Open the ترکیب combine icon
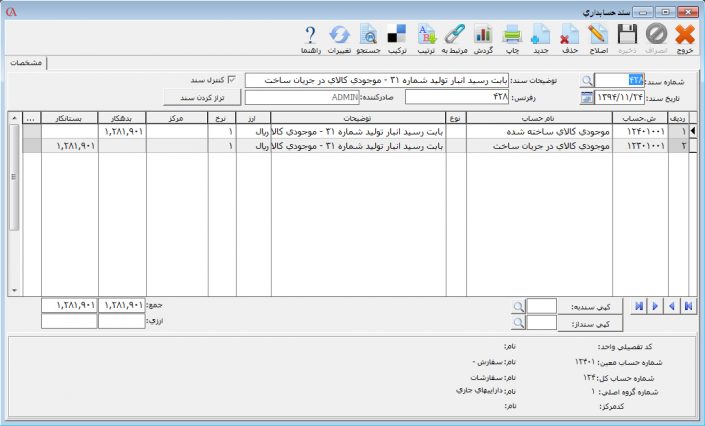 (396, 38)
